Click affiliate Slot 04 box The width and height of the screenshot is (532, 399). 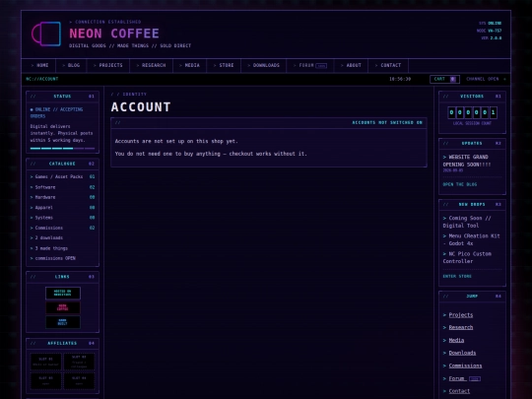click(79, 380)
